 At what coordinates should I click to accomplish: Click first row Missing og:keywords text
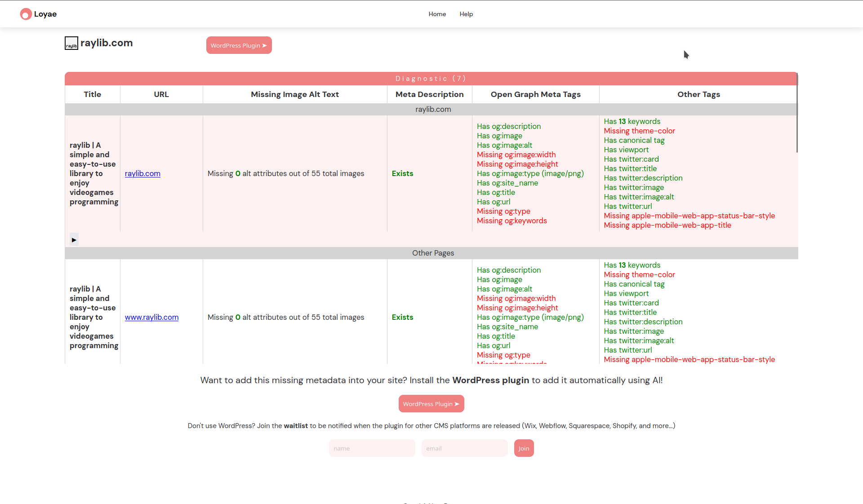pyautogui.click(x=512, y=221)
